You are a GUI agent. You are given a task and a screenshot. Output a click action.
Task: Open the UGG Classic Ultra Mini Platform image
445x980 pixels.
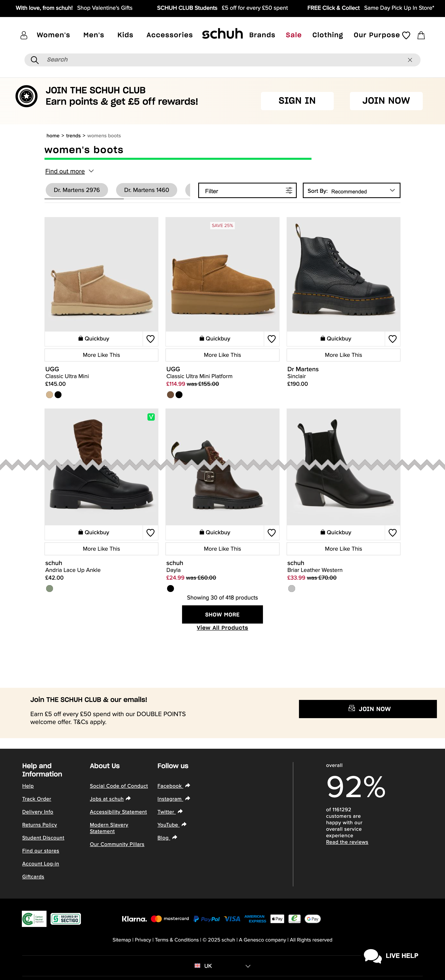click(222, 274)
